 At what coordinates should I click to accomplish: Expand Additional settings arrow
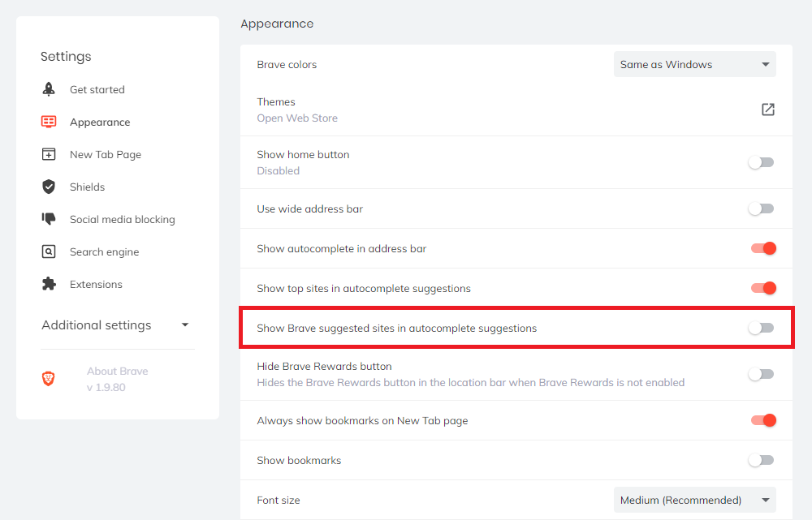click(185, 325)
